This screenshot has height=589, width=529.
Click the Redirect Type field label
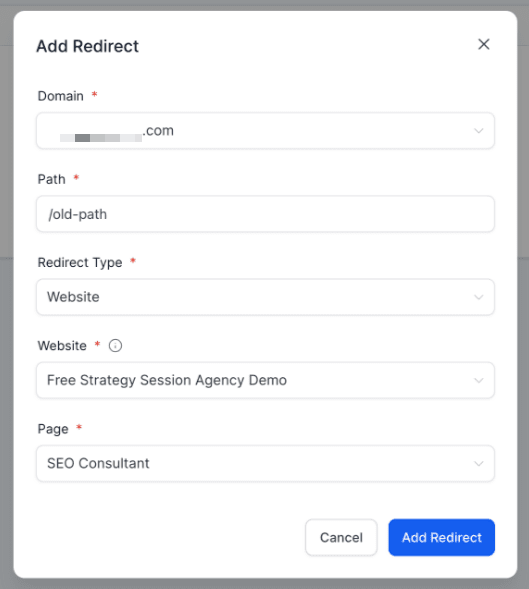80,263
